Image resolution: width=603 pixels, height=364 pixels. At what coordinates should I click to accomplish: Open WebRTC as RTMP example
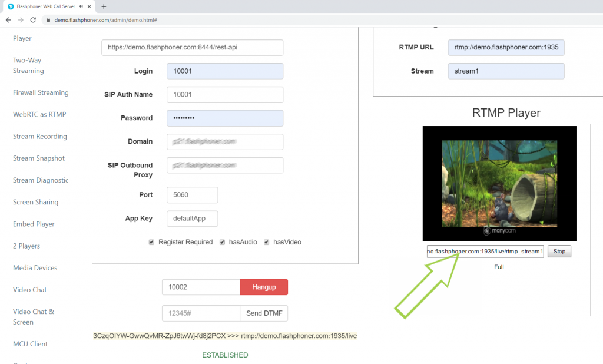tap(39, 115)
